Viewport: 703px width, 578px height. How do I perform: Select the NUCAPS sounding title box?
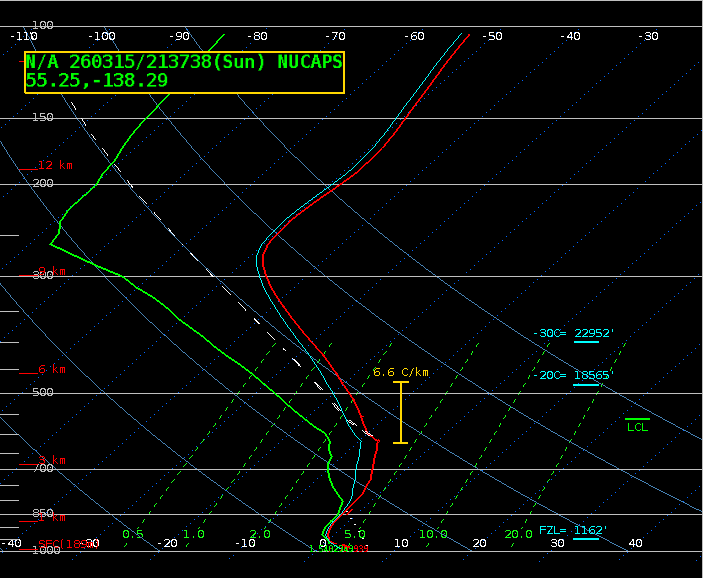click(x=184, y=72)
